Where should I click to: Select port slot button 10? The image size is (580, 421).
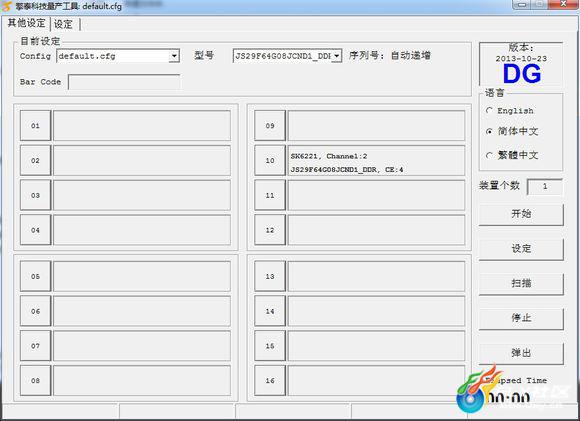coord(270,161)
